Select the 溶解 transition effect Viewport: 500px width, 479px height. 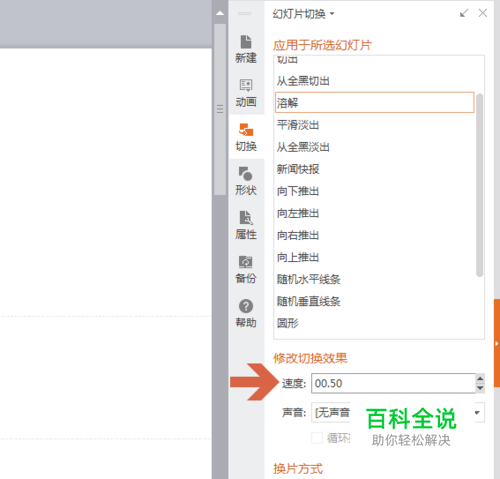pos(375,103)
